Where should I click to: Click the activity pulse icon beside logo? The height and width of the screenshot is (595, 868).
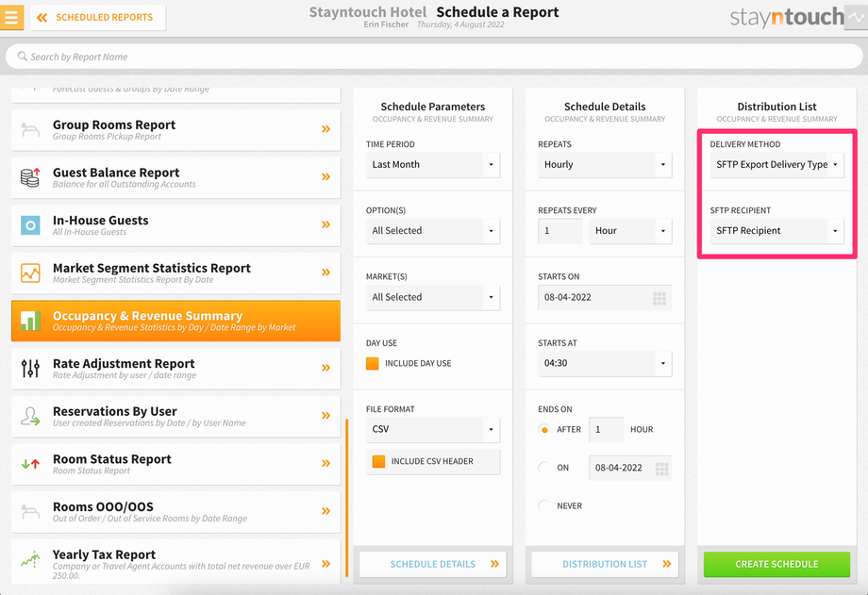point(857,17)
